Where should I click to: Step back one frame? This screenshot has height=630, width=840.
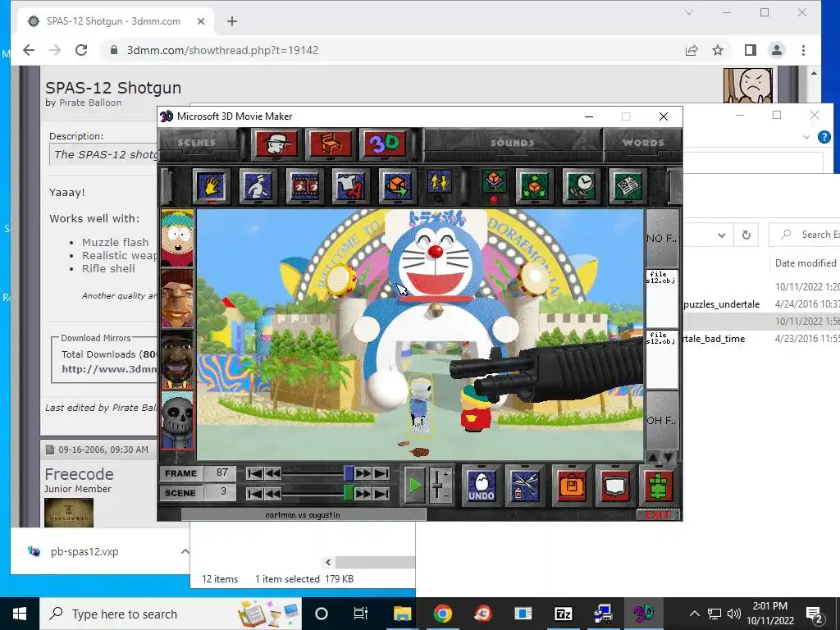pos(272,473)
